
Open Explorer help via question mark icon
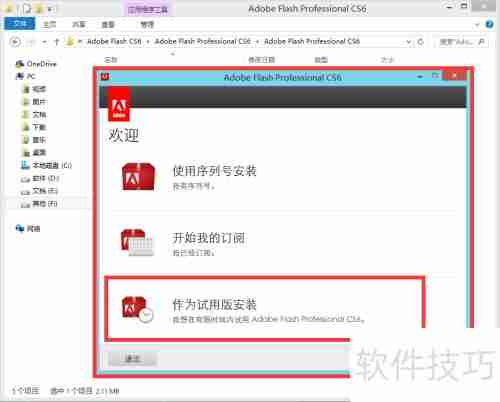489,24
